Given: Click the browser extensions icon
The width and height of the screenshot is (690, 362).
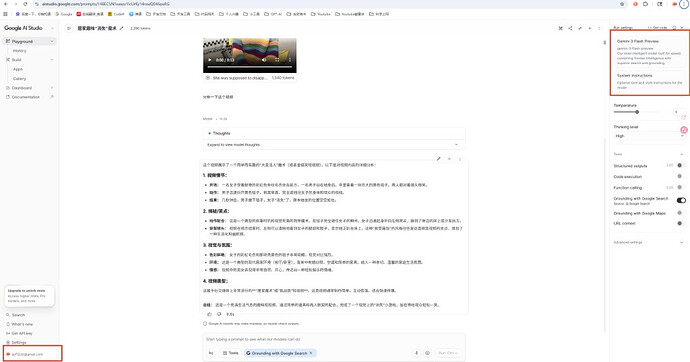Looking at the screenshot, I should [646, 4].
